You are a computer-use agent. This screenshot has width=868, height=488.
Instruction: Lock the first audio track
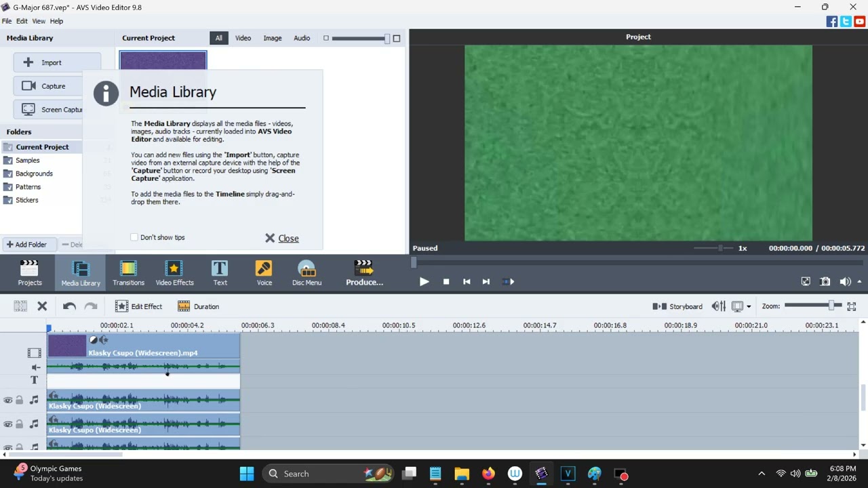click(19, 400)
